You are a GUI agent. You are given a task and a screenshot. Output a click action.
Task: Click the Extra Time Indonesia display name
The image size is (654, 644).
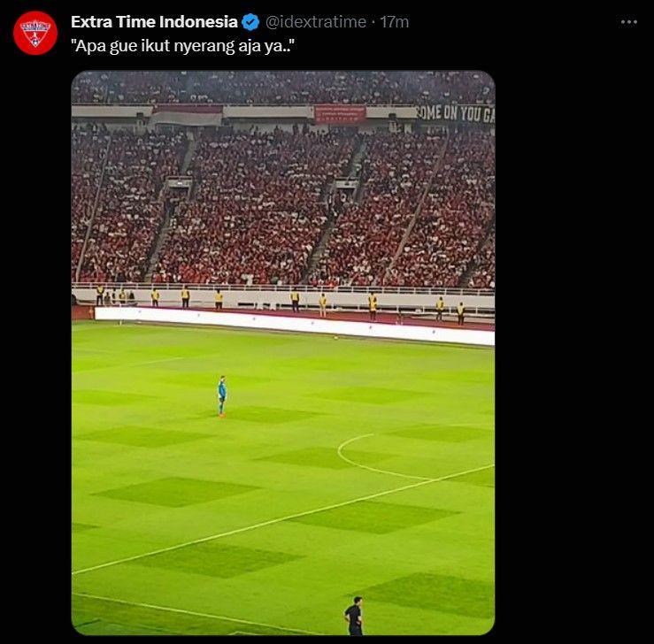pyautogui.click(x=154, y=22)
